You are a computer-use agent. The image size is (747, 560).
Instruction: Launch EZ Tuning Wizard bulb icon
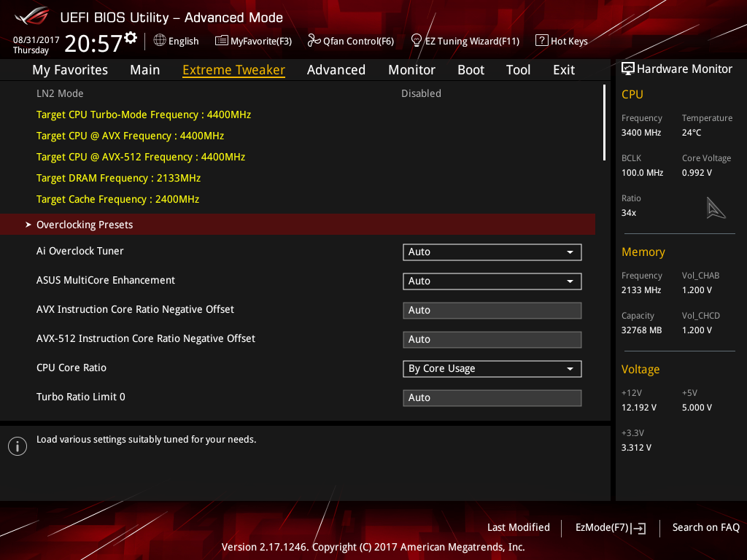click(x=417, y=40)
